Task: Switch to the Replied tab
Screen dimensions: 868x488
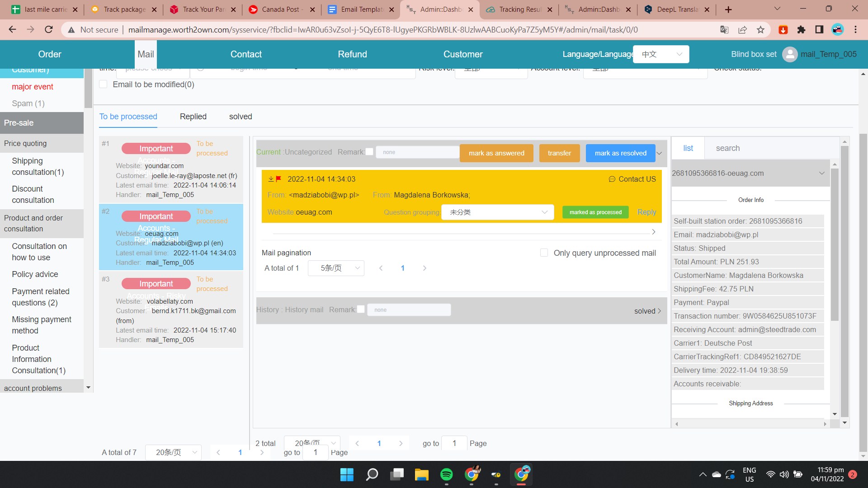Action: point(193,117)
